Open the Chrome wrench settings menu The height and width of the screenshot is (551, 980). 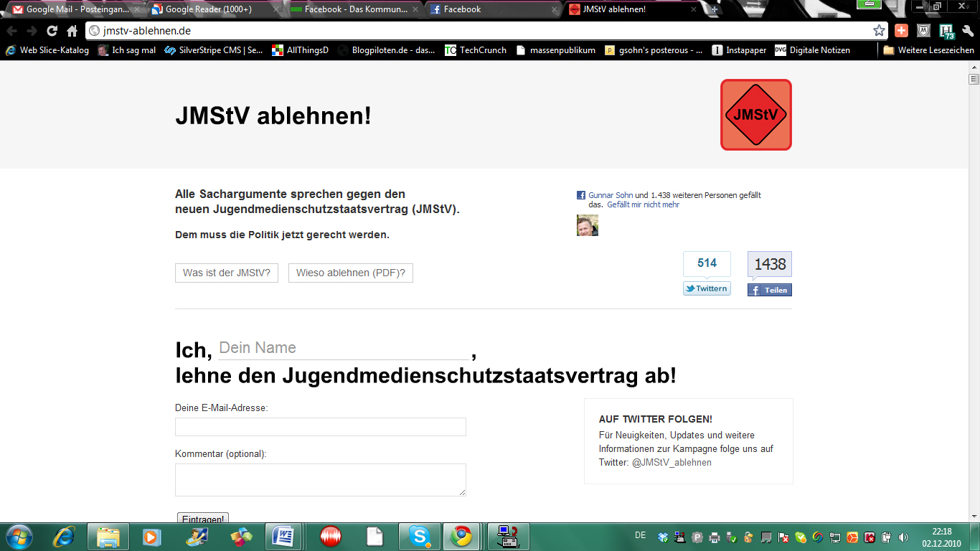(x=968, y=31)
